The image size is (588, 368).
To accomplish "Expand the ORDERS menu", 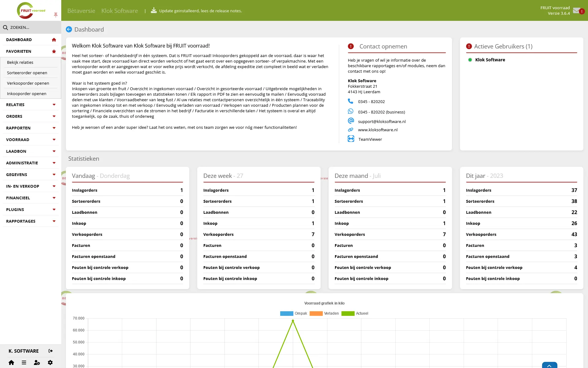I will click(31, 117).
